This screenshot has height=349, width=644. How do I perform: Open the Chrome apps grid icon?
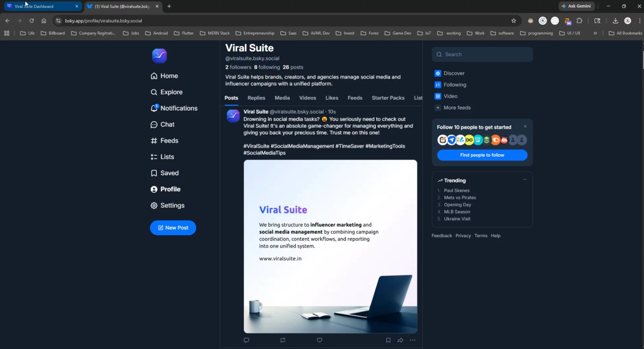coord(7,33)
